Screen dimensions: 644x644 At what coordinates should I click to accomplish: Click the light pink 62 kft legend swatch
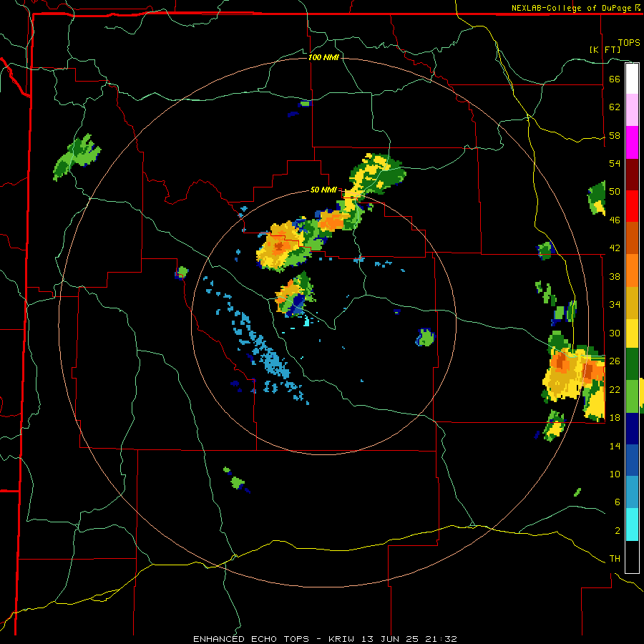632,110
